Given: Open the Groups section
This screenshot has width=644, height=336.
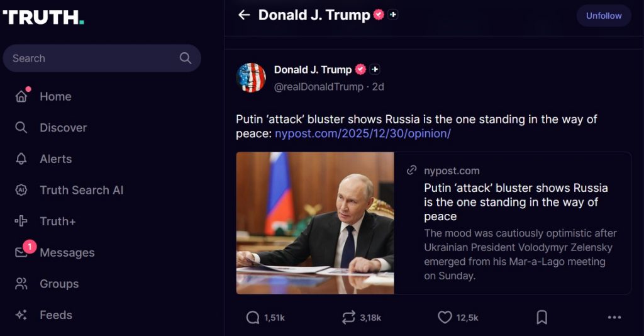Looking at the screenshot, I should click(59, 284).
